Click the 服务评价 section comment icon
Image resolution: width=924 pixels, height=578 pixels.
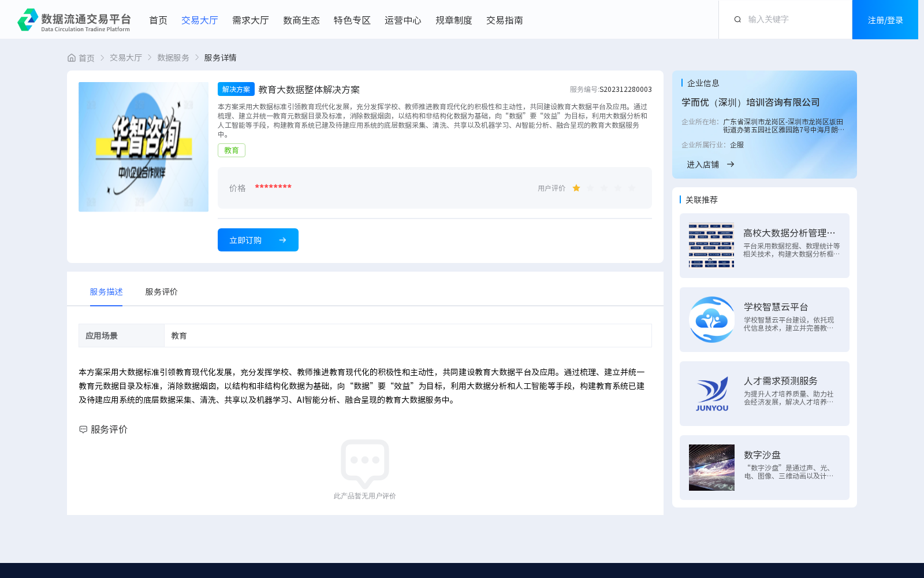click(83, 429)
